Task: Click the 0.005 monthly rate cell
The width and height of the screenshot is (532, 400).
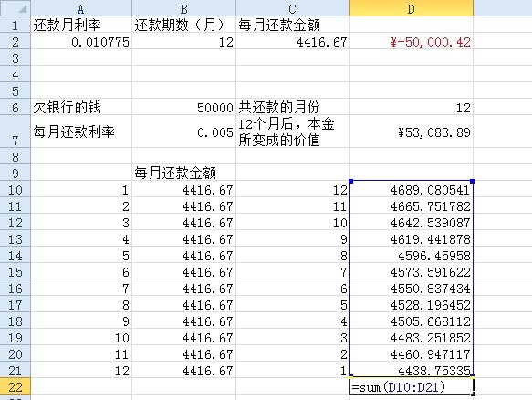Action: (x=184, y=132)
